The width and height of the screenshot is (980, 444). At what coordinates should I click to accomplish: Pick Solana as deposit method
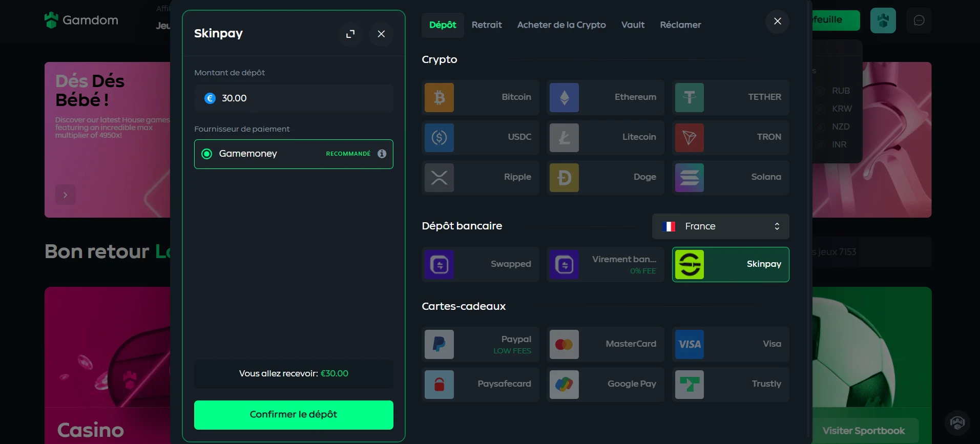731,177
